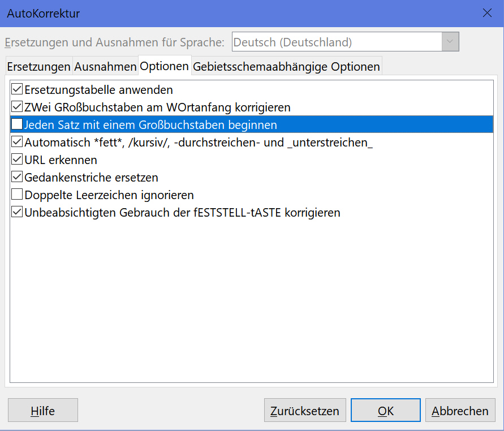Viewport: 504px width, 431px height.
Task: Toggle fESTSTELL-tASTE correction checkbox
Action: [17, 213]
